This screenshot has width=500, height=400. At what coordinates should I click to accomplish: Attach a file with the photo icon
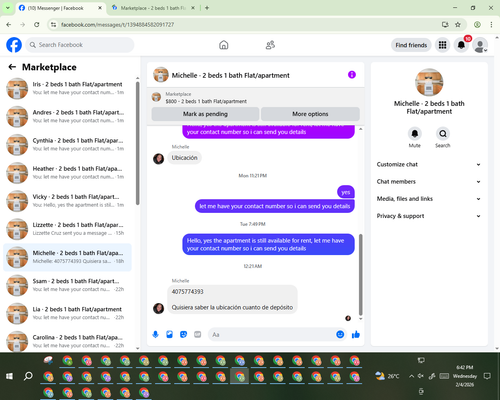169,334
